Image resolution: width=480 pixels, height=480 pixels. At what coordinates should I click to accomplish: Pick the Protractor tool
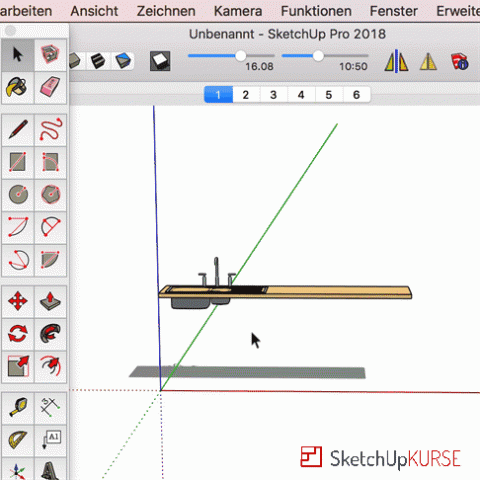coord(18,440)
